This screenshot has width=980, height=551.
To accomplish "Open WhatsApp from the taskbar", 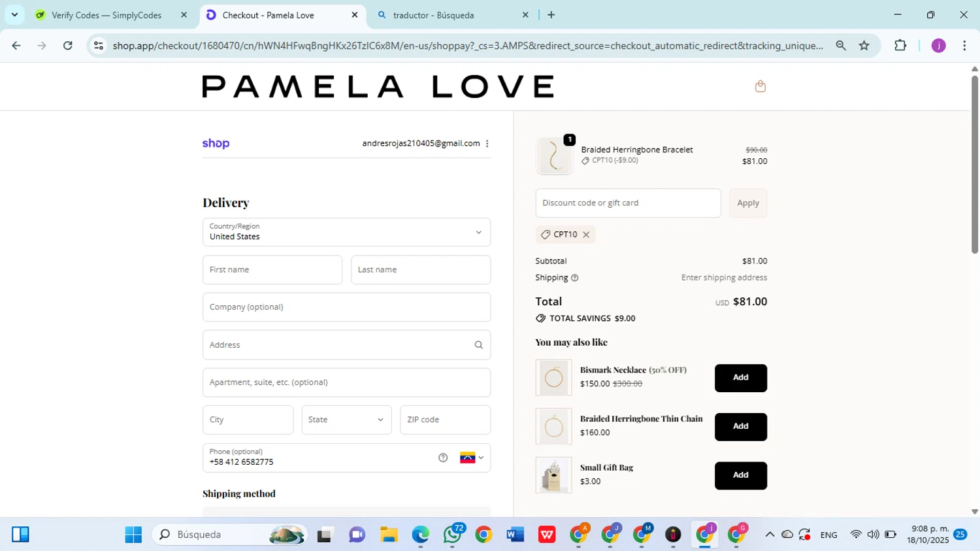I will [x=452, y=535].
